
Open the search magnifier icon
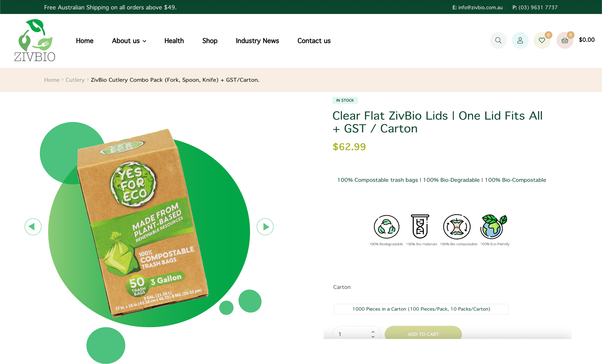[498, 40]
